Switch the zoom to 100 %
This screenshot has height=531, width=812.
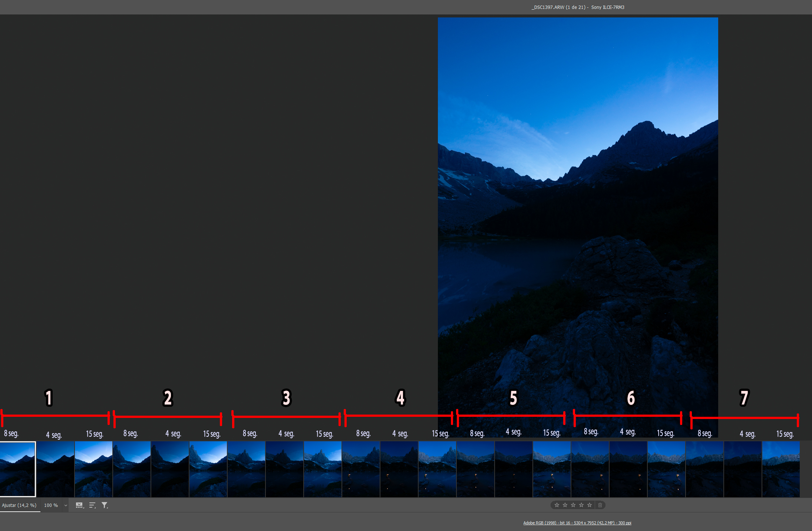coord(51,505)
